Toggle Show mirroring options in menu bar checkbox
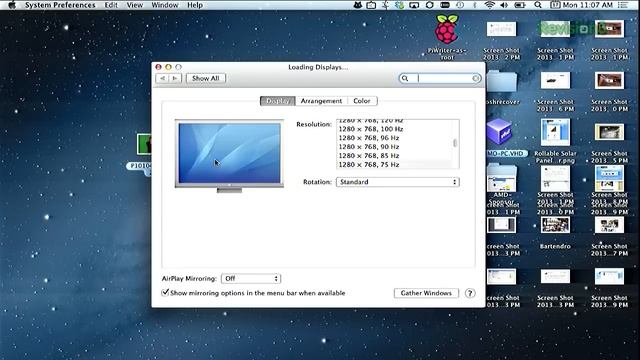Viewport: 640px width, 360px height. (x=165, y=293)
